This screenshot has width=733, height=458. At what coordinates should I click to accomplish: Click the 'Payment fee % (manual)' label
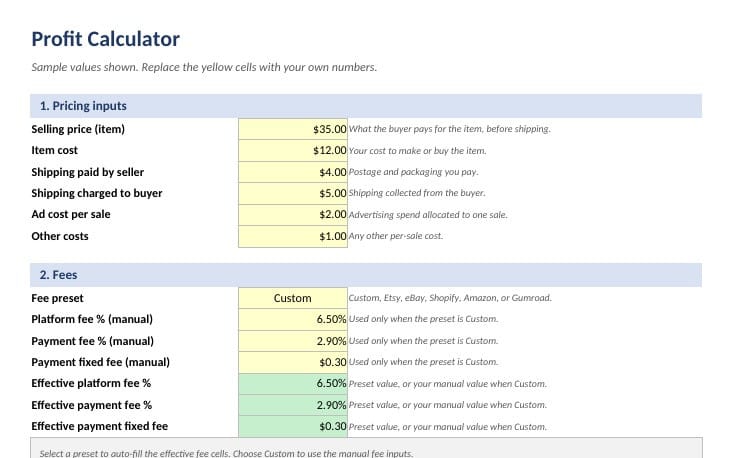[93, 341]
